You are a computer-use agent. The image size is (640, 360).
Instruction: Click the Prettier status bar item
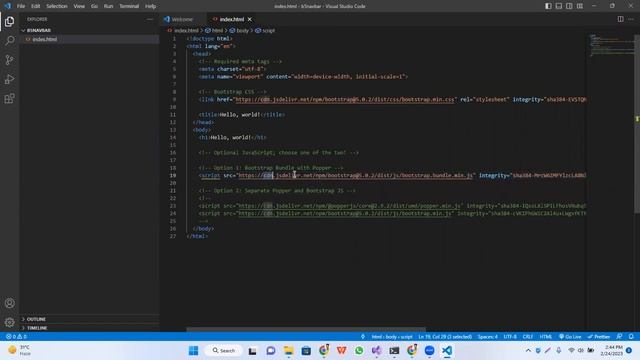click(598, 337)
